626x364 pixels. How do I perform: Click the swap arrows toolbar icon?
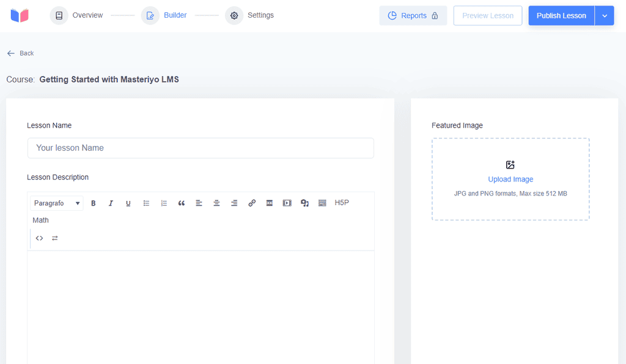pos(54,238)
